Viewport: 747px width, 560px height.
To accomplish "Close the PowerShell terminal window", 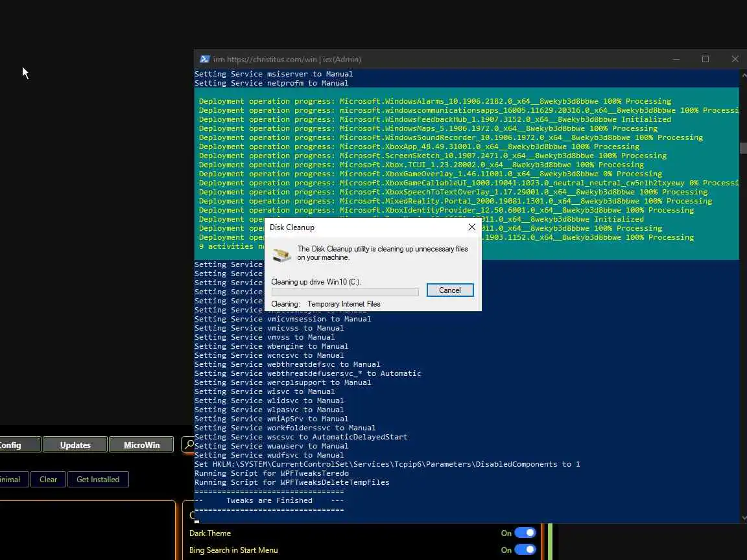I will pyautogui.click(x=735, y=59).
